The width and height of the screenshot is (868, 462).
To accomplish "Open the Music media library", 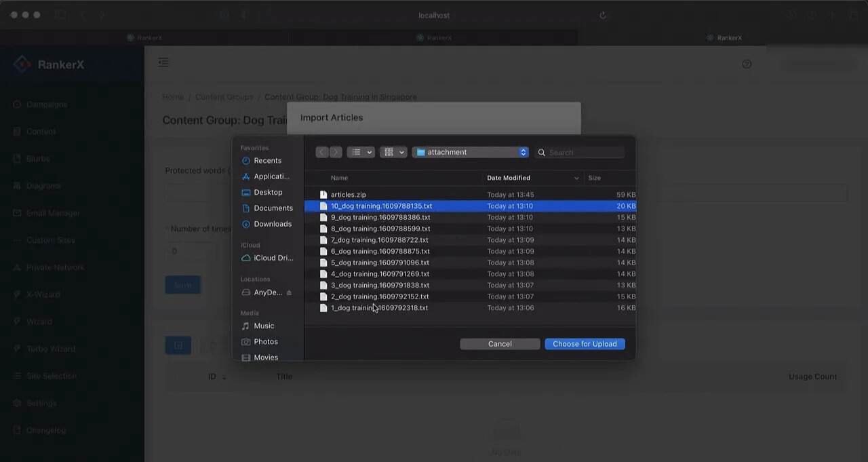I will point(264,326).
